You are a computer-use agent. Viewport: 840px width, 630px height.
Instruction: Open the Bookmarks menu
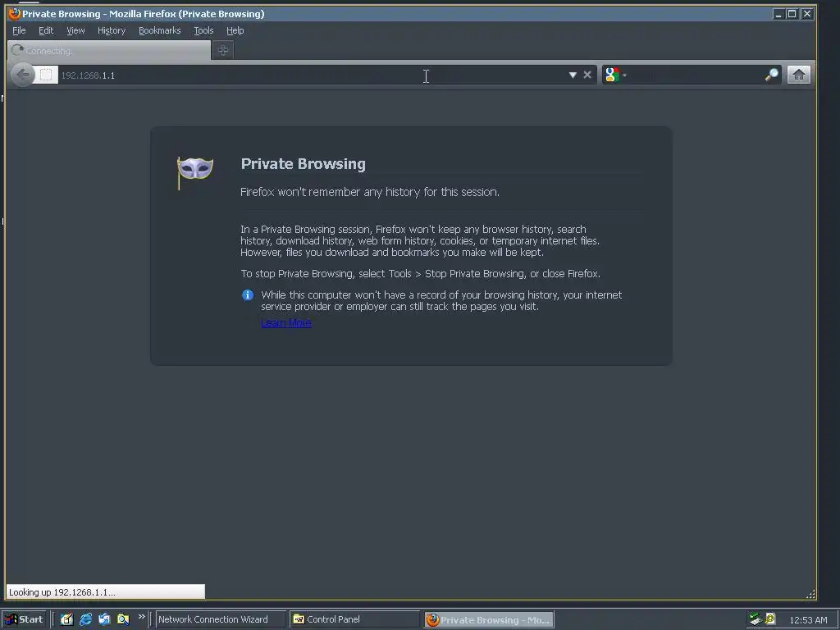pos(160,30)
